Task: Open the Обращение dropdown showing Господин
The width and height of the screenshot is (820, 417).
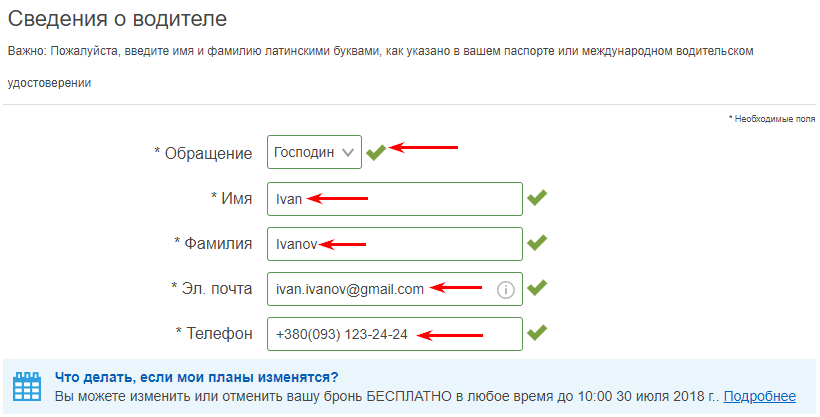Action: point(314,152)
